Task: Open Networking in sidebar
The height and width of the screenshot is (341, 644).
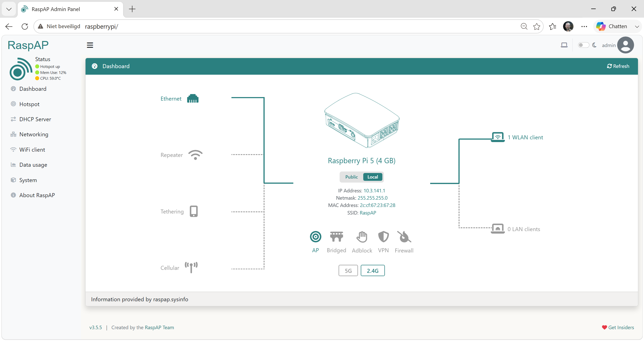Action: tap(34, 134)
